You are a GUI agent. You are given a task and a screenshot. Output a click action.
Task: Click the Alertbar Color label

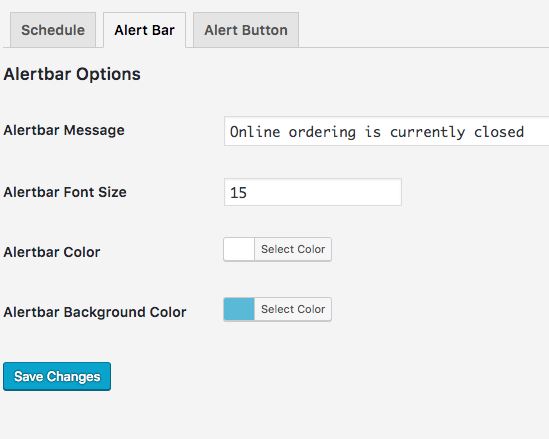click(52, 252)
